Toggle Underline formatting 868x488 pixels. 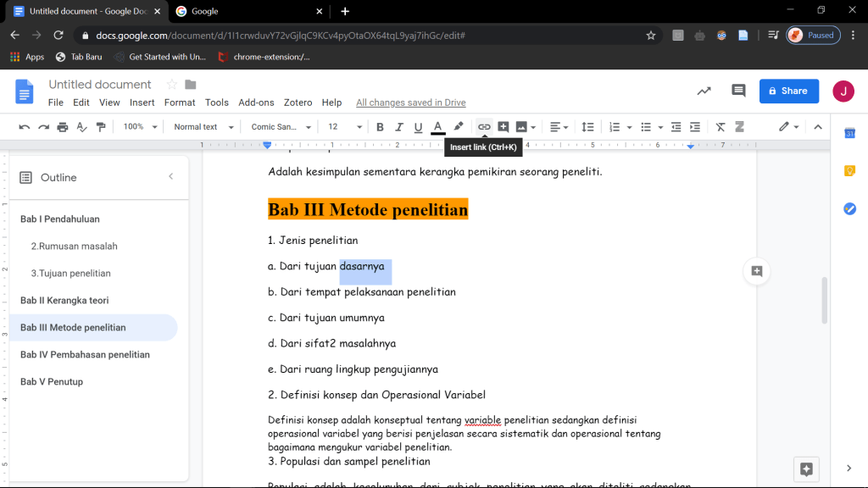point(418,127)
